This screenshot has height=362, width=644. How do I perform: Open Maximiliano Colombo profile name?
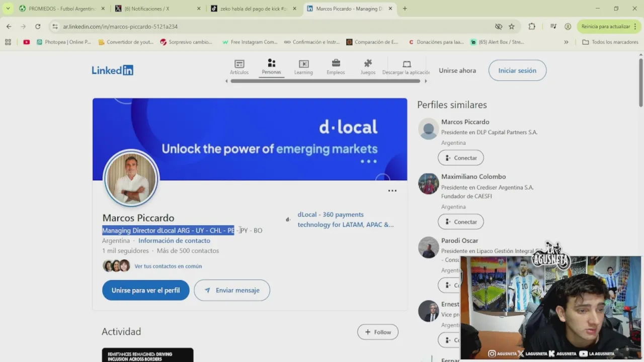click(x=473, y=176)
